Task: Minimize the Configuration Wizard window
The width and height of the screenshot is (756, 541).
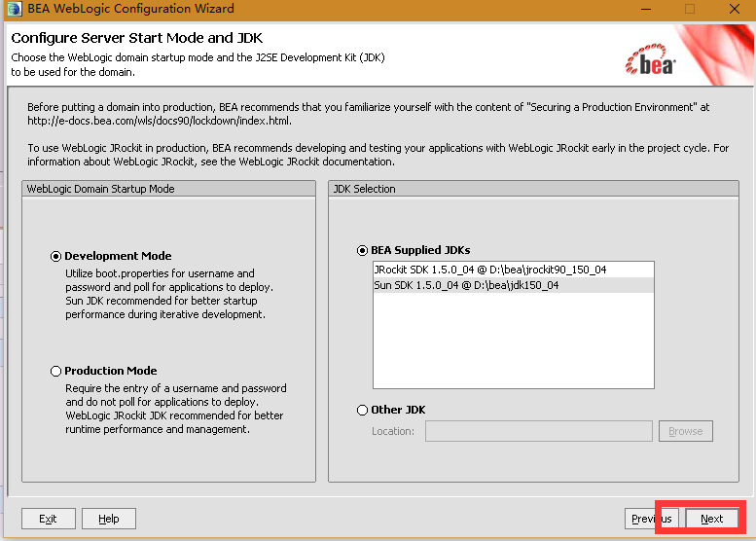Action: pos(646,9)
